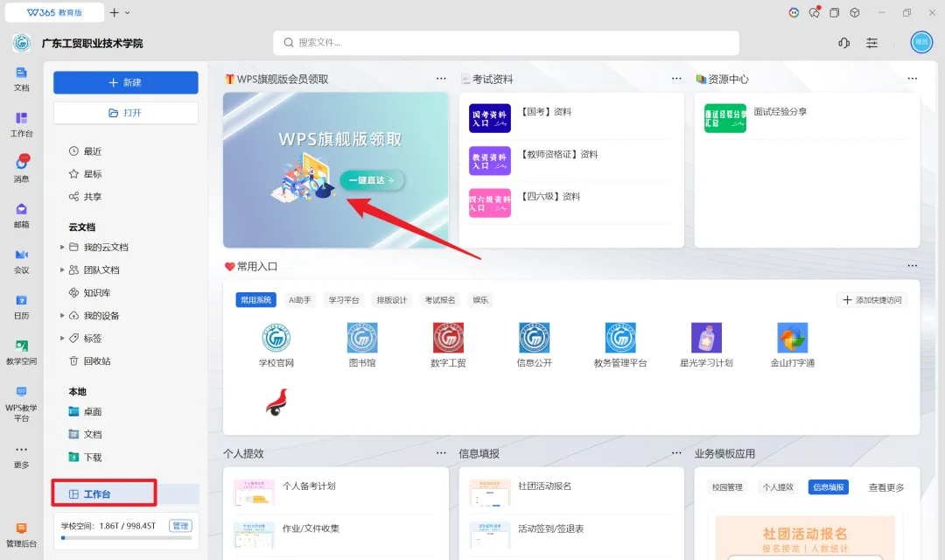Select 个人提效 template tab
Viewport: 945px width, 560px height.
click(778, 487)
